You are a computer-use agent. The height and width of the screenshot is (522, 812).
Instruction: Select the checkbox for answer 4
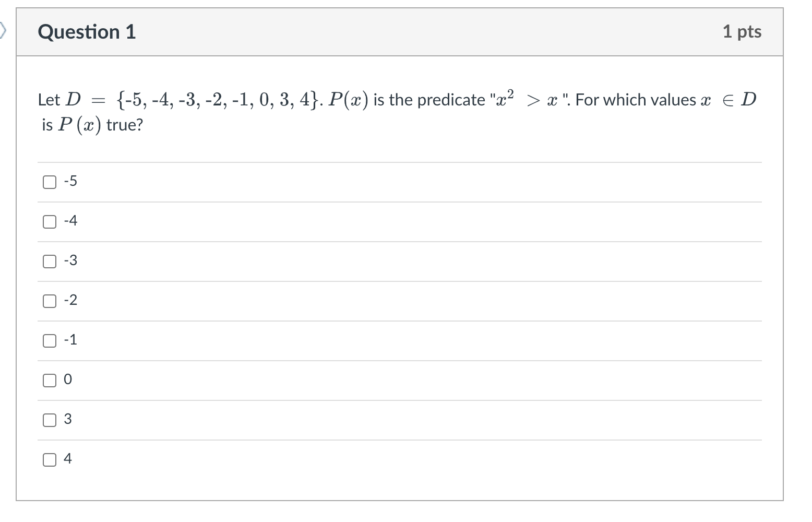coord(50,460)
